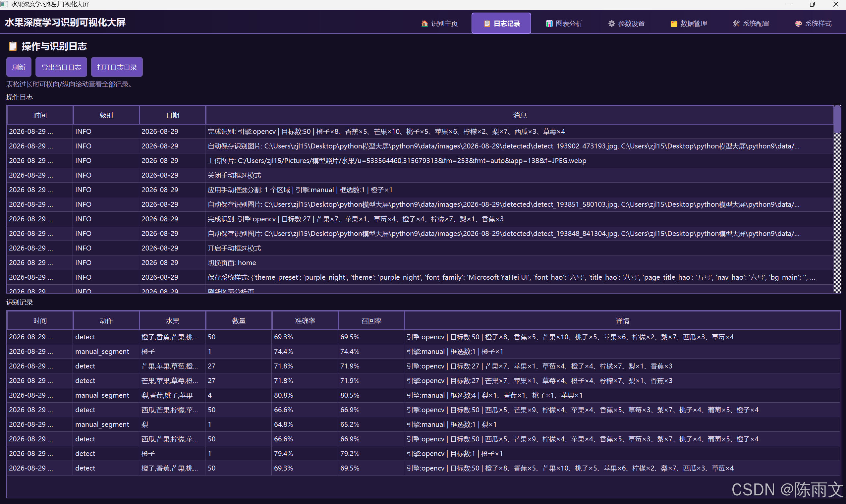Click the fruit cell '梨,香蕉,桃子,苹果'
846x504 pixels.
[x=172, y=395]
